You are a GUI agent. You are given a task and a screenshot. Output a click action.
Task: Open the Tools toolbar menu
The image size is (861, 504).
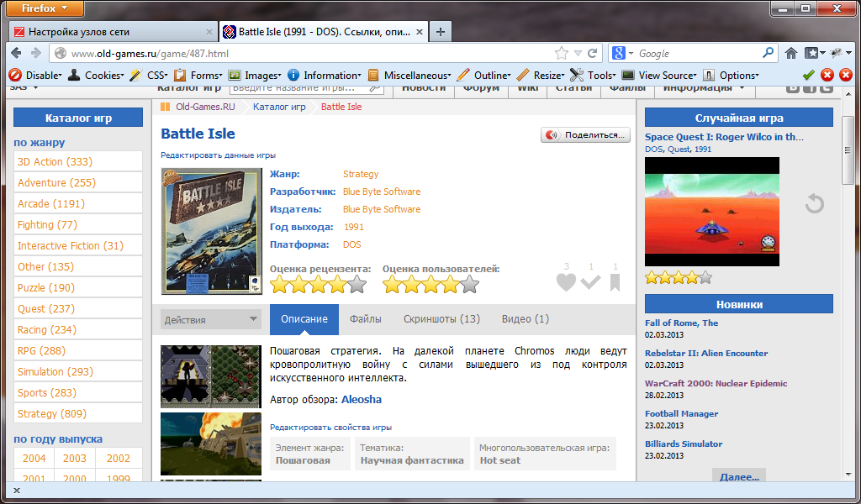[594, 75]
